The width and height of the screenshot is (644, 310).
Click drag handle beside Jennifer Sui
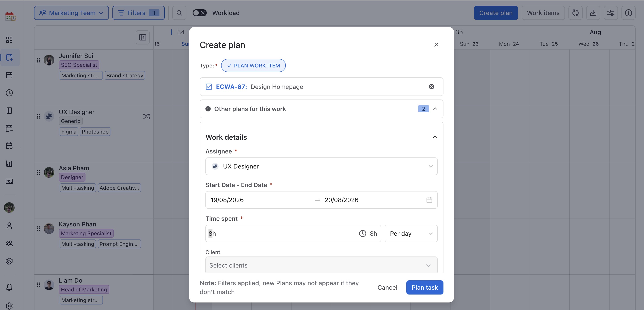[x=38, y=60]
